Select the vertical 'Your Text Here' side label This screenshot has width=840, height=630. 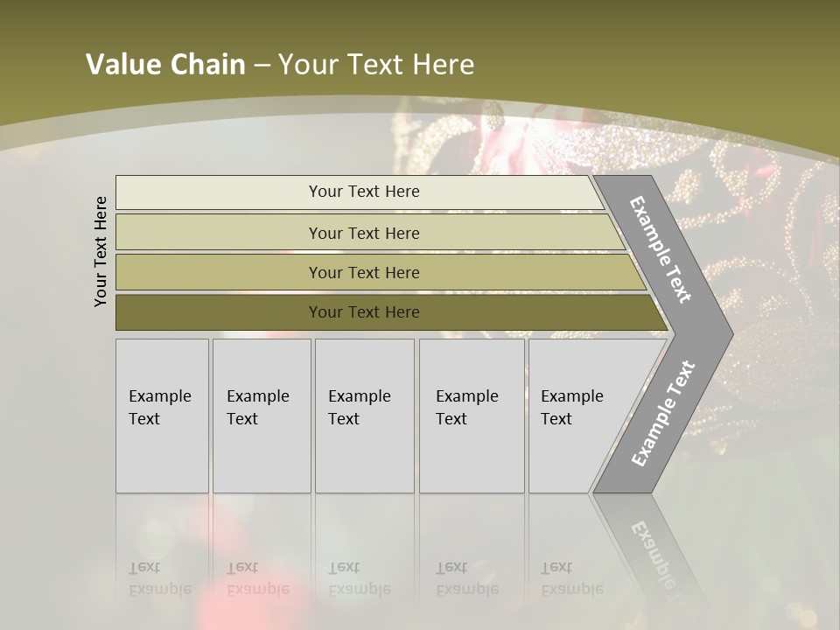coord(101,252)
